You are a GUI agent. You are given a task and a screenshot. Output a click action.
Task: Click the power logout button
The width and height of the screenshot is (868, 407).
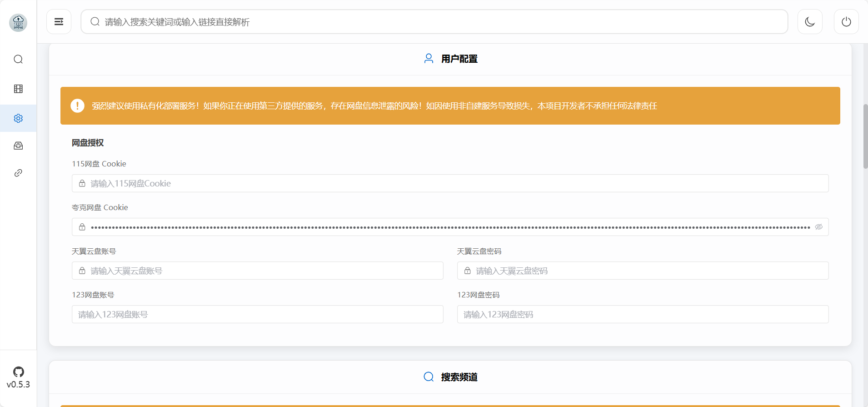(846, 21)
